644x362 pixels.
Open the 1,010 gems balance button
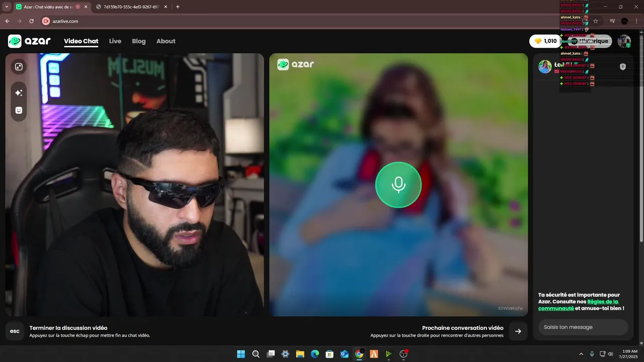(545, 41)
